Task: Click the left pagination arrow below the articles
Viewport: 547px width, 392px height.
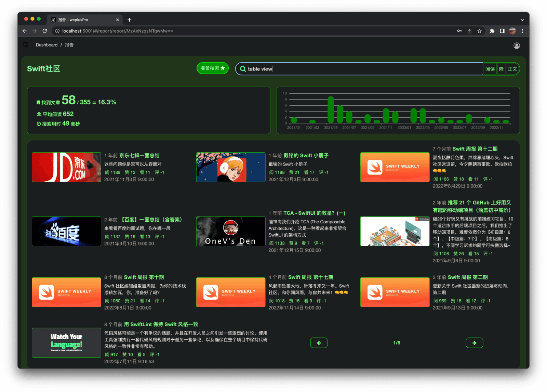Action: click(x=319, y=342)
